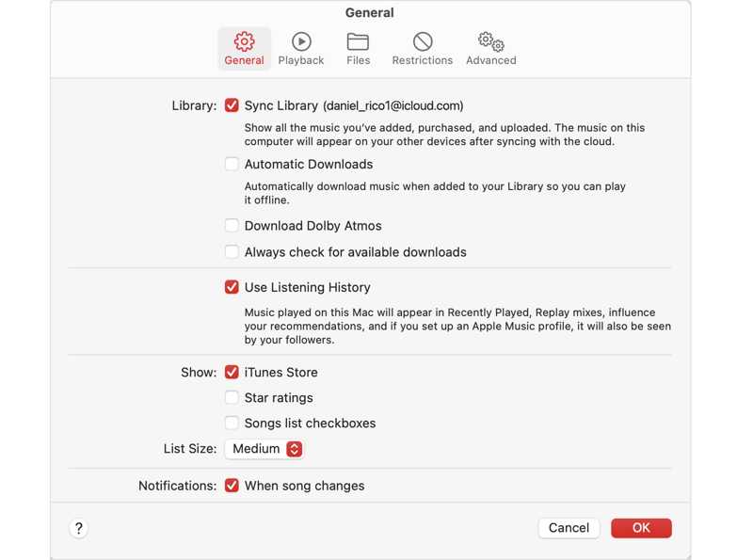Click the Files folder icon
The image size is (753, 560).
pyautogui.click(x=359, y=41)
